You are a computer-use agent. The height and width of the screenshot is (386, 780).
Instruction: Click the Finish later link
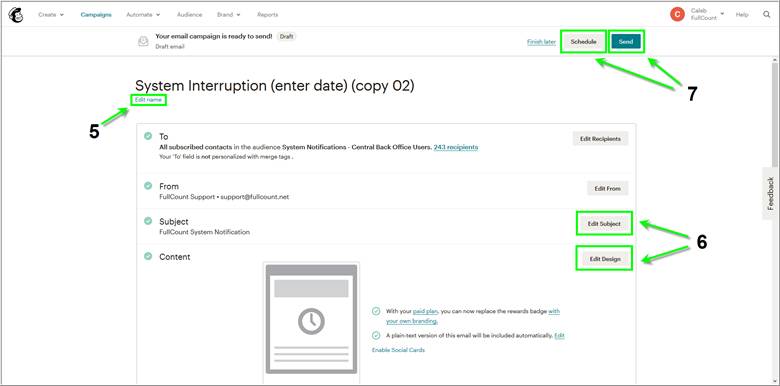tap(541, 42)
